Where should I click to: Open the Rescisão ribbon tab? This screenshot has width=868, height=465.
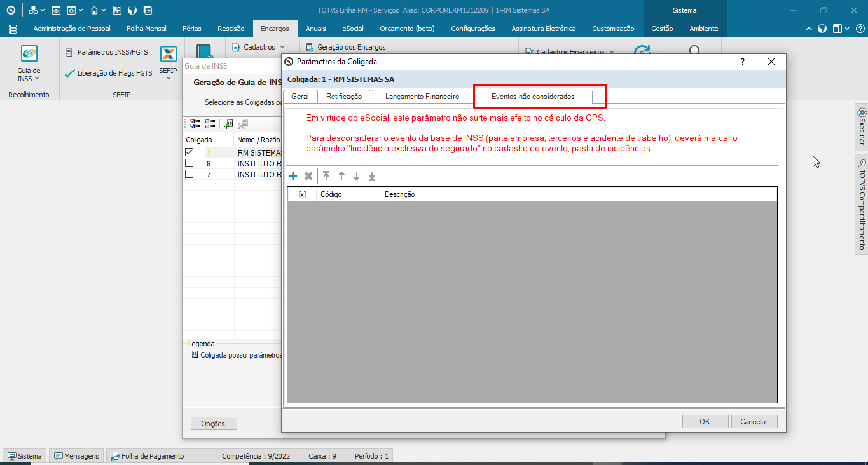pyautogui.click(x=231, y=29)
